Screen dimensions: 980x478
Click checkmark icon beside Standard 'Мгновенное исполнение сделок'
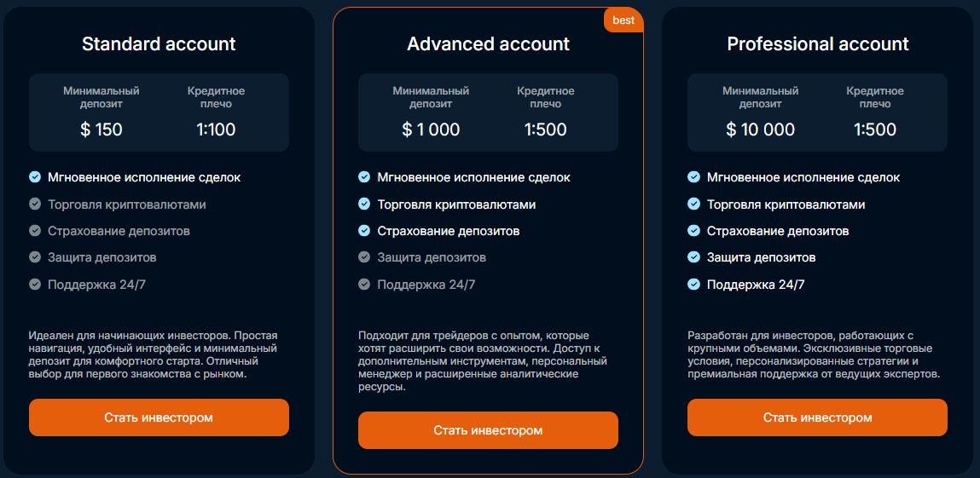(x=35, y=177)
